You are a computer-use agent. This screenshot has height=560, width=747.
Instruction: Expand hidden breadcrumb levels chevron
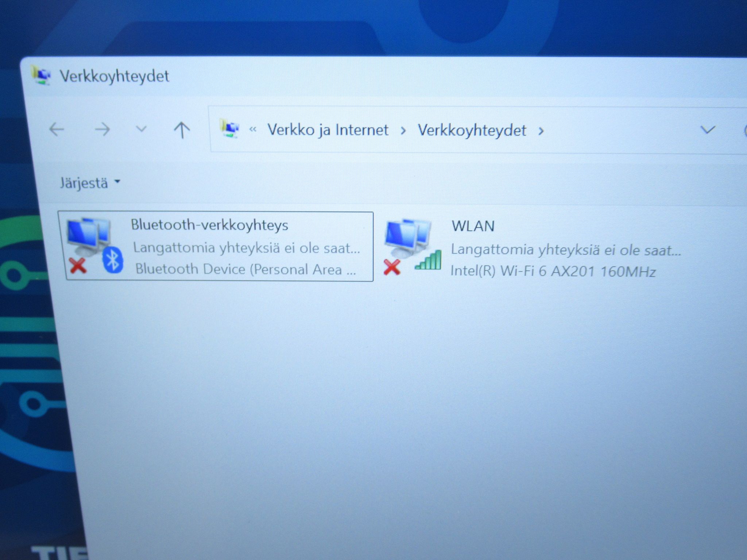tap(253, 129)
